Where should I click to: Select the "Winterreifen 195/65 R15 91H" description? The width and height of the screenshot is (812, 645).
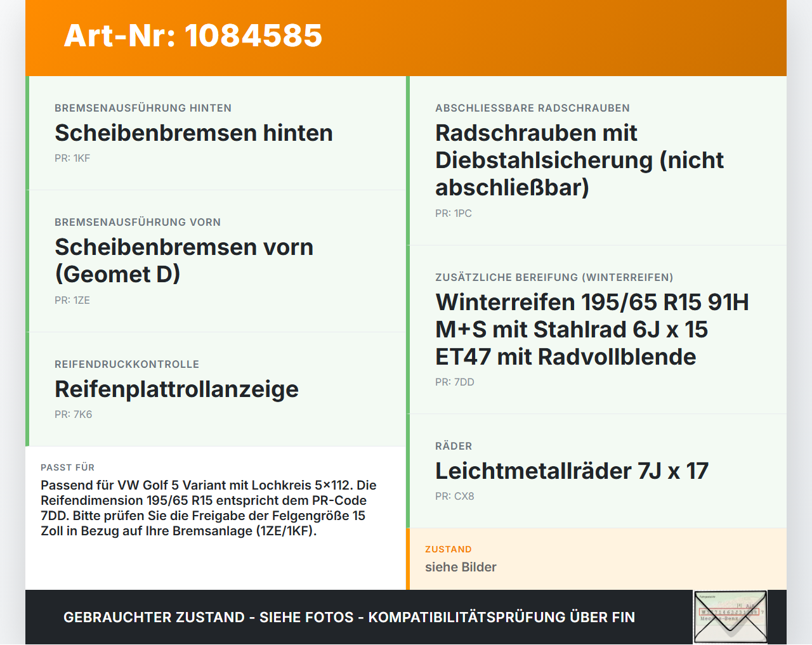point(592,329)
